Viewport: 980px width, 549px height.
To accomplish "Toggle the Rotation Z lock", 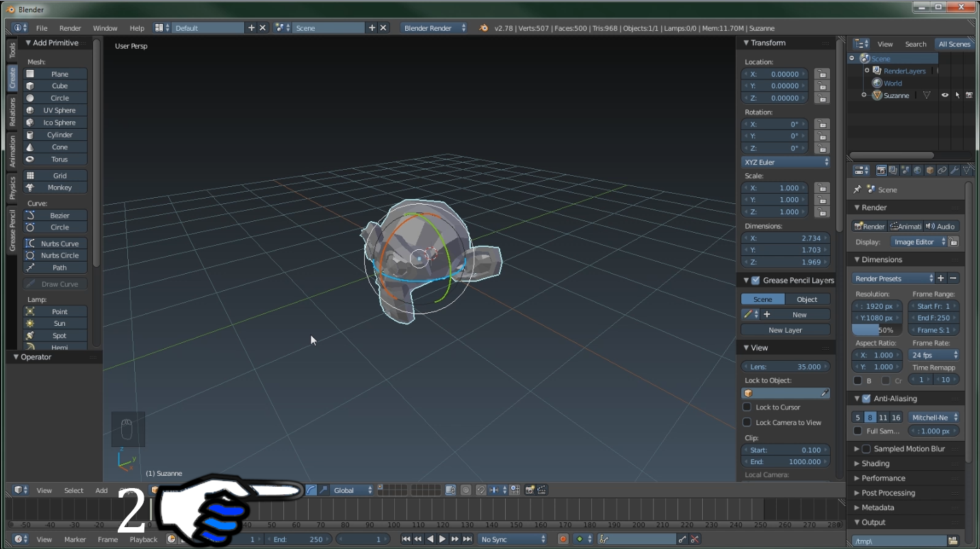I will (x=822, y=149).
